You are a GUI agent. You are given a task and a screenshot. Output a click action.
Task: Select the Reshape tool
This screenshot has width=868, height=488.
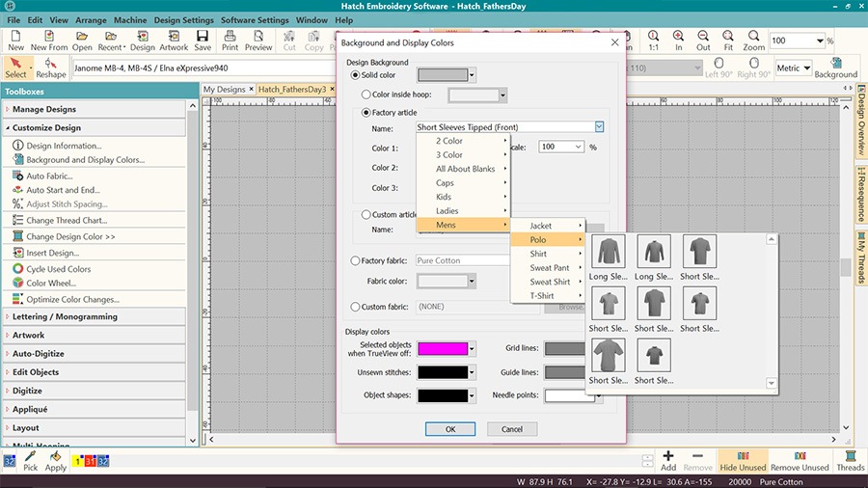(x=51, y=67)
